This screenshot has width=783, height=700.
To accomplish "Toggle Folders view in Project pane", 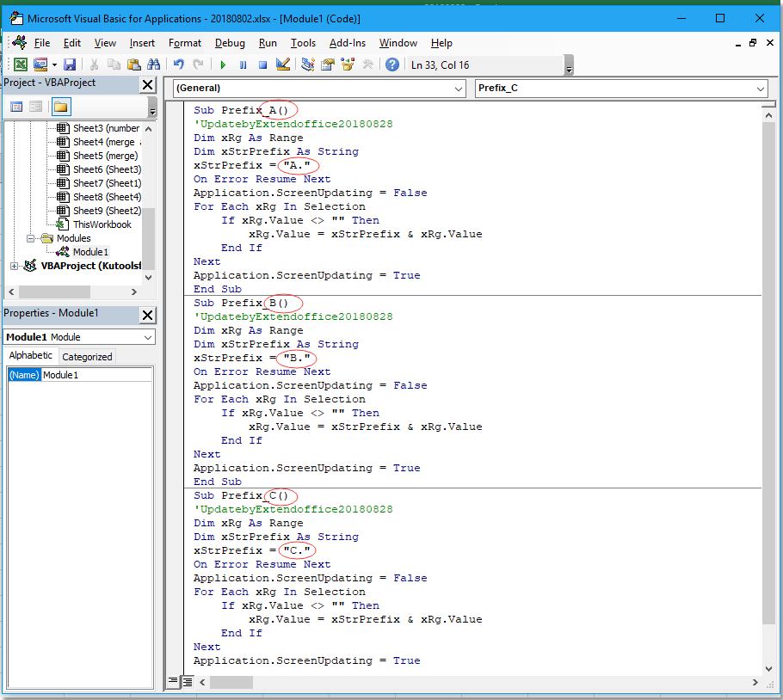I will 60,107.
